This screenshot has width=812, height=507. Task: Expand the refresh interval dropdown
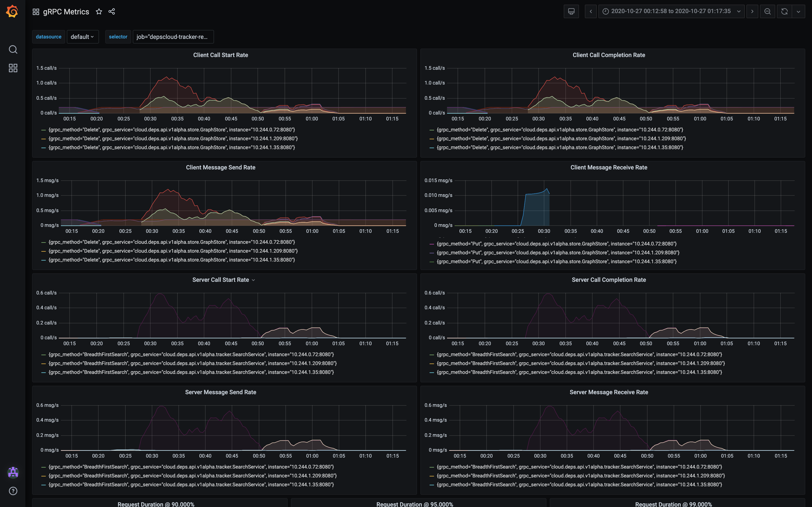point(798,11)
